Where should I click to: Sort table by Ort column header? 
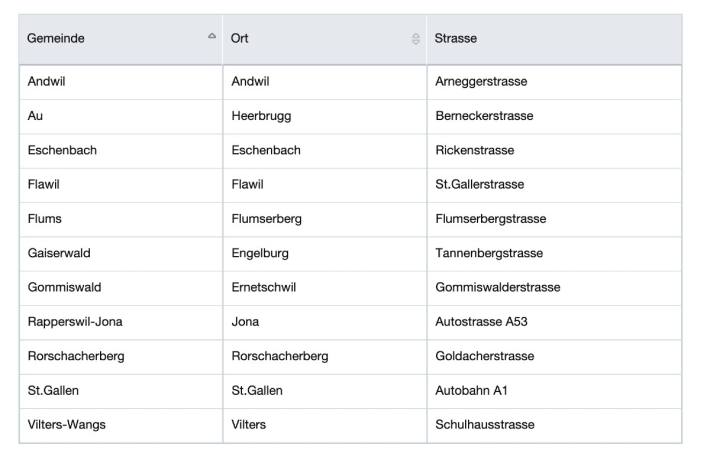325,39
